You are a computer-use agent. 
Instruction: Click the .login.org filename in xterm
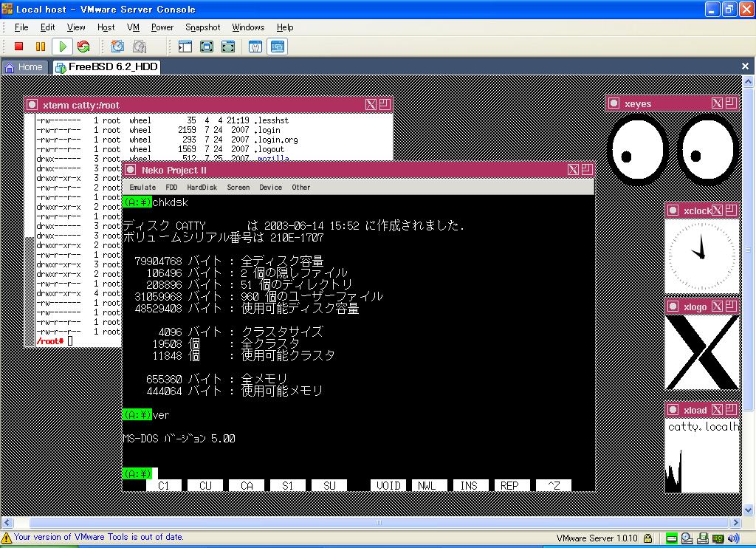point(276,140)
